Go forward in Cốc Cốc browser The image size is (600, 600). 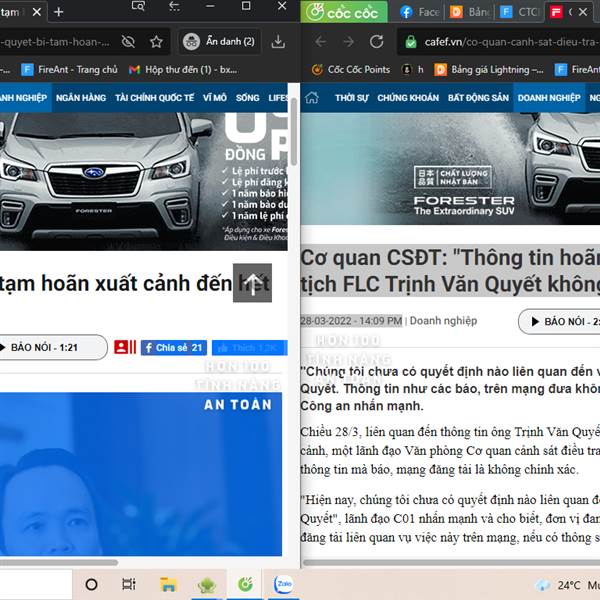pos(349,41)
